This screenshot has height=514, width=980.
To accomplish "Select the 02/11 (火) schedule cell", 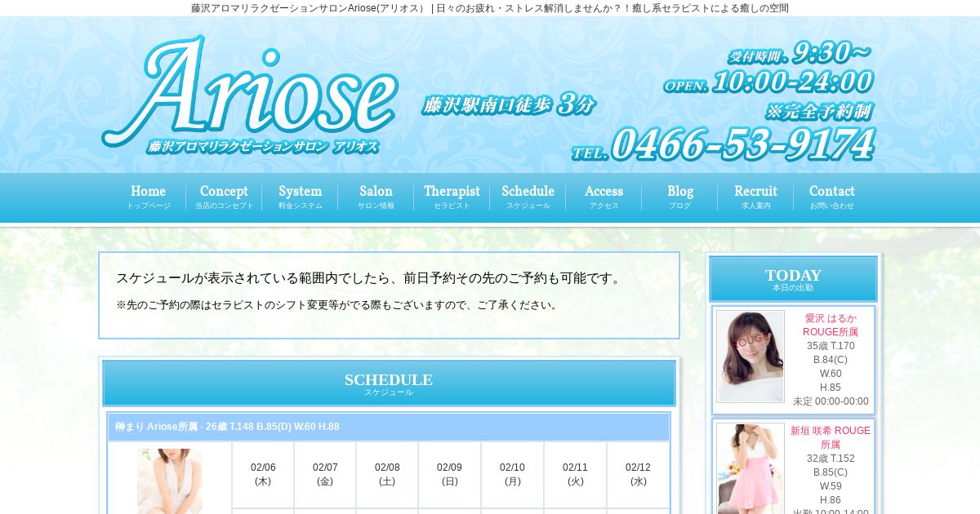I will 575,474.
